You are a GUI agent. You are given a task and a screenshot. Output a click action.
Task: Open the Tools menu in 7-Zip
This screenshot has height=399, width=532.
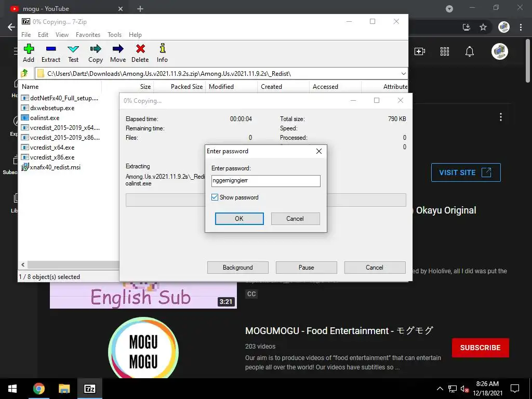[114, 35]
